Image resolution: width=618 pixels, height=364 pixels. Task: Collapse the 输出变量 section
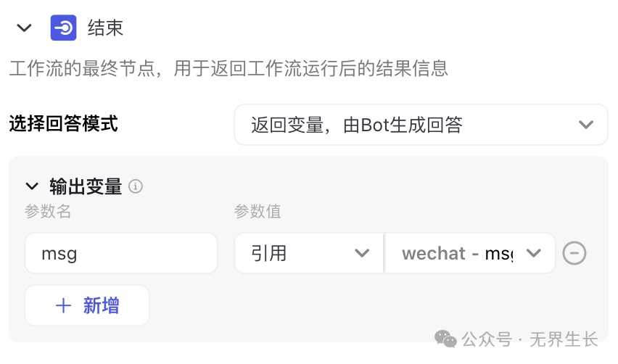[32, 186]
